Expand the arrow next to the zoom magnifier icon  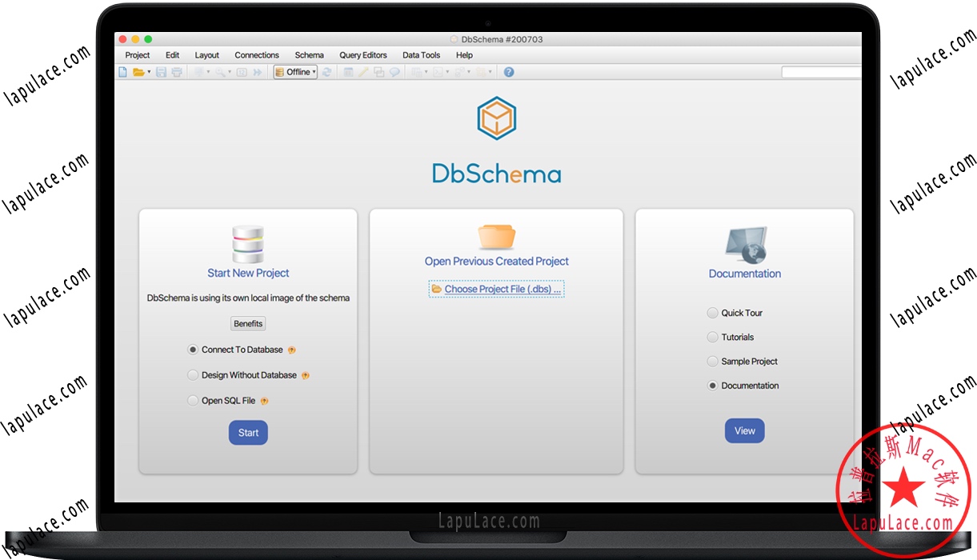click(230, 72)
